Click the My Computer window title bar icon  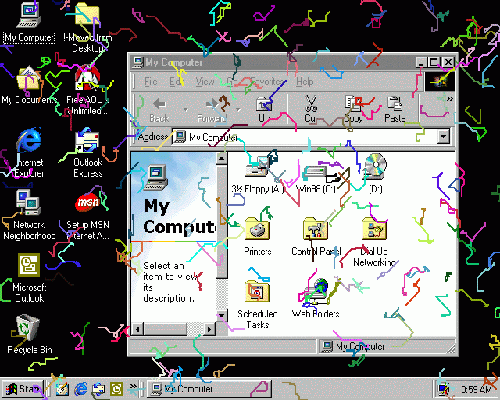click(x=137, y=62)
